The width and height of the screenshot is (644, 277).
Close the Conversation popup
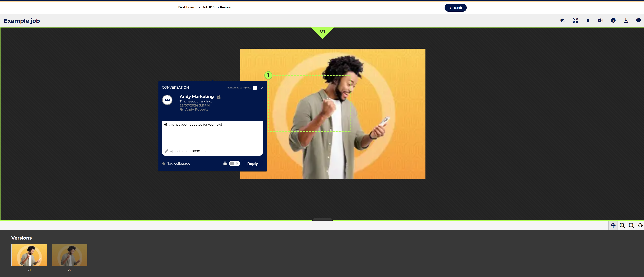pos(262,88)
